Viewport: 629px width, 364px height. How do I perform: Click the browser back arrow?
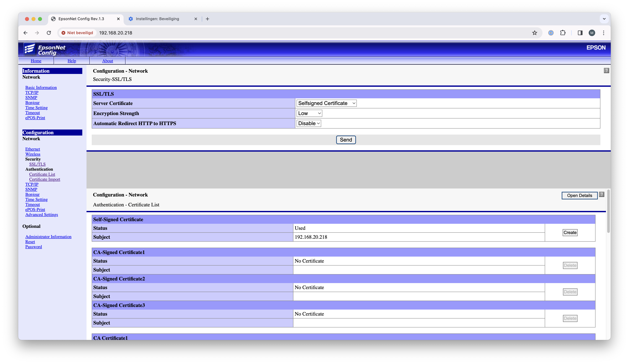(x=26, y=33)
